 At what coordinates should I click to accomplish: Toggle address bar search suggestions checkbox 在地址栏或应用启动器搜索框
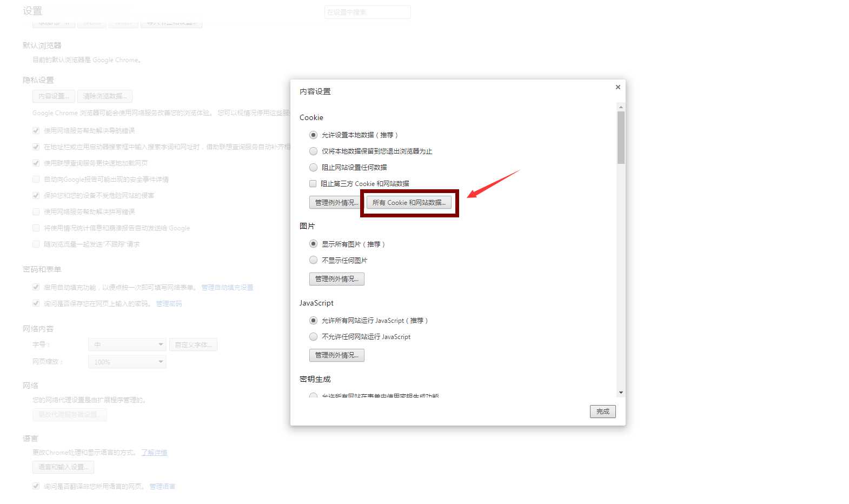(x=36, y=147)
